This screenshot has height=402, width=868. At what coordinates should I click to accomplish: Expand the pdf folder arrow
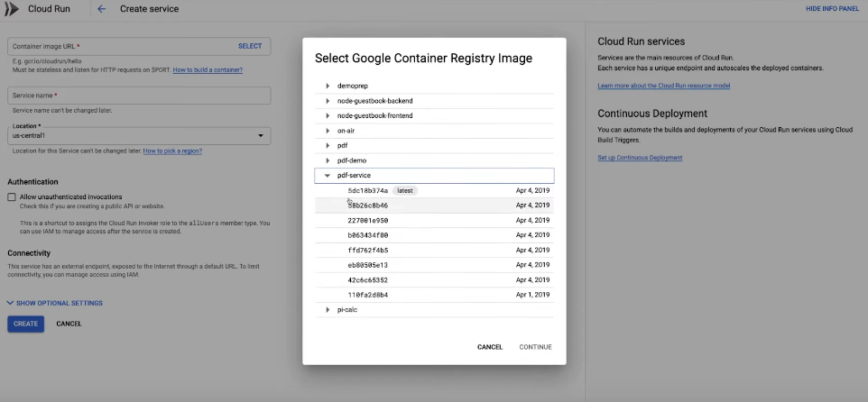328,145
